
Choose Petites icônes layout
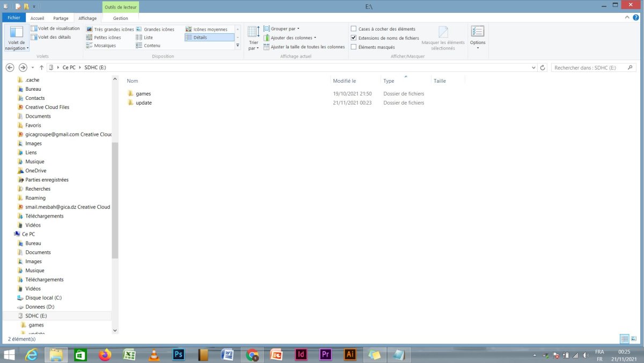pos(104,38)
